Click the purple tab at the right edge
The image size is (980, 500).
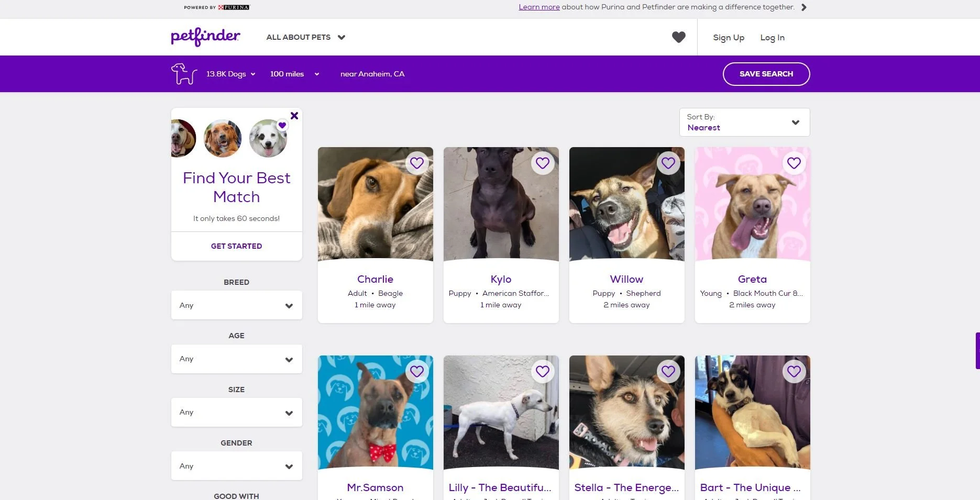coord(977,351)
